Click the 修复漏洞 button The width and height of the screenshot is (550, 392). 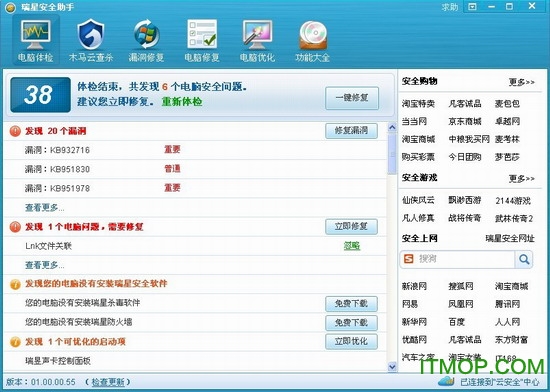[x=351, y=131]
